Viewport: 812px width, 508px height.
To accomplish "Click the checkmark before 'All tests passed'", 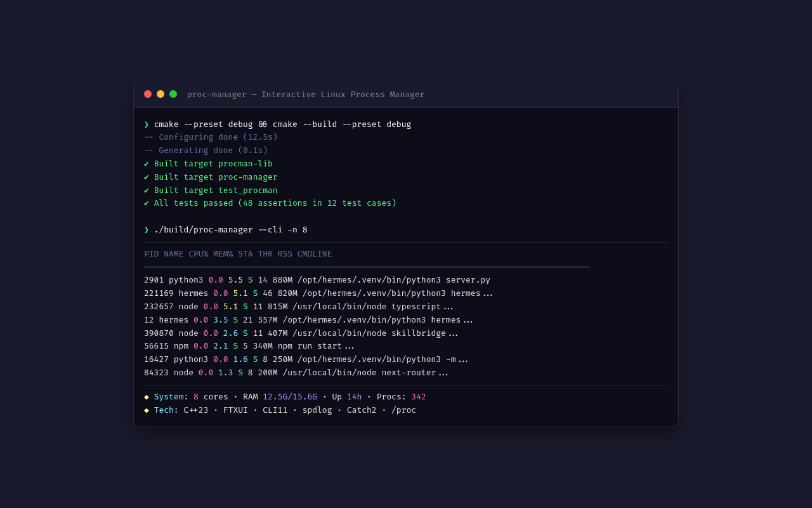I will point(147,203).
